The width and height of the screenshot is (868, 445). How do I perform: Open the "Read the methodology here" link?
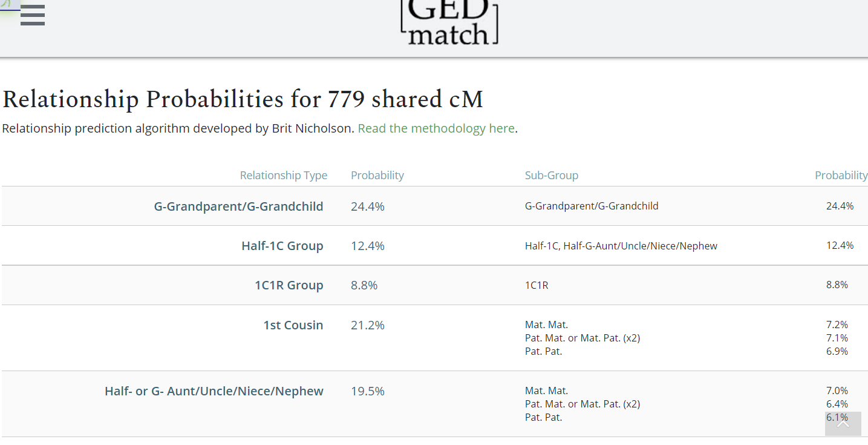pos(436,128)
